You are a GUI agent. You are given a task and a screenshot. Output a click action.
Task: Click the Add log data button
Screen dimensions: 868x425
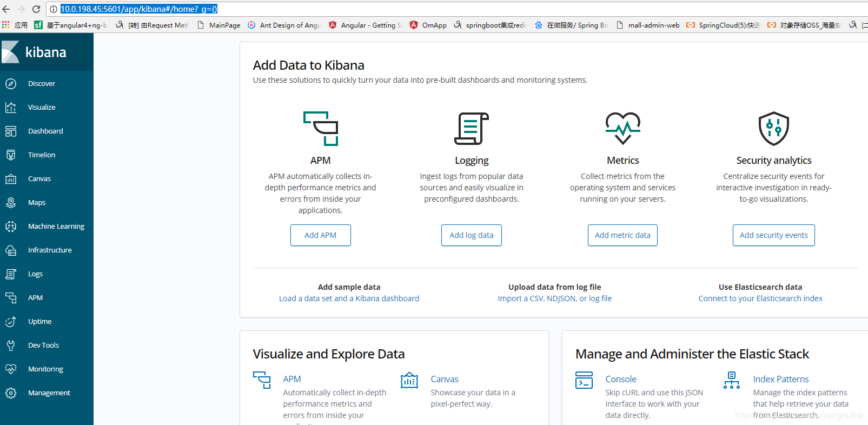tap(472, 235)
